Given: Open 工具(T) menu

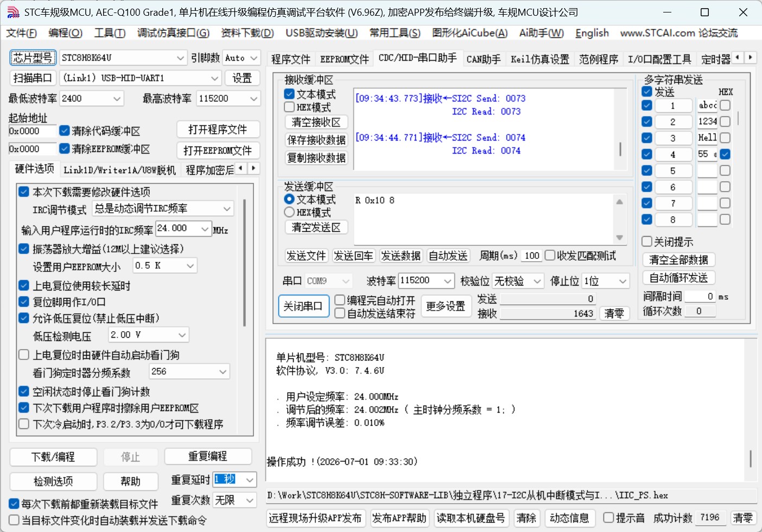Looking at the screenshot, I should 110,33.
